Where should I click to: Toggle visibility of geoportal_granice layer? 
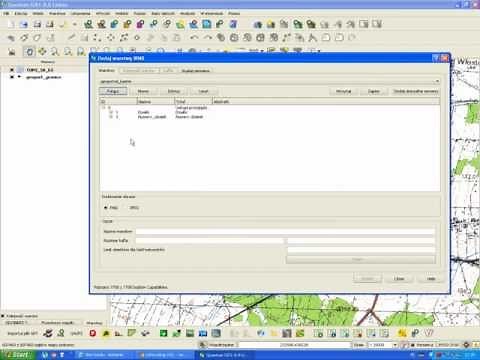click(12, 77)
